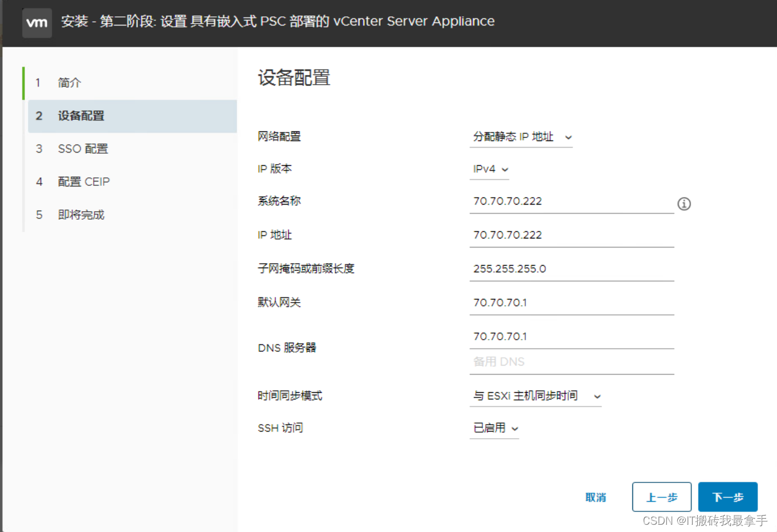Open the IP 版本 IPv4 dropdown
This screenshot has height=532, width=777.
[x=490, y=169]
